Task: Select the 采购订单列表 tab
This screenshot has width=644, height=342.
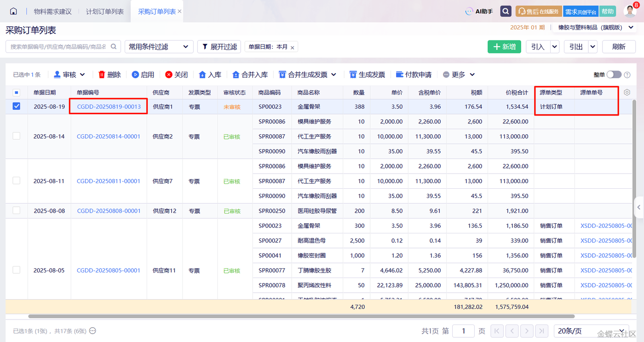Action: [x=157, y=12]
